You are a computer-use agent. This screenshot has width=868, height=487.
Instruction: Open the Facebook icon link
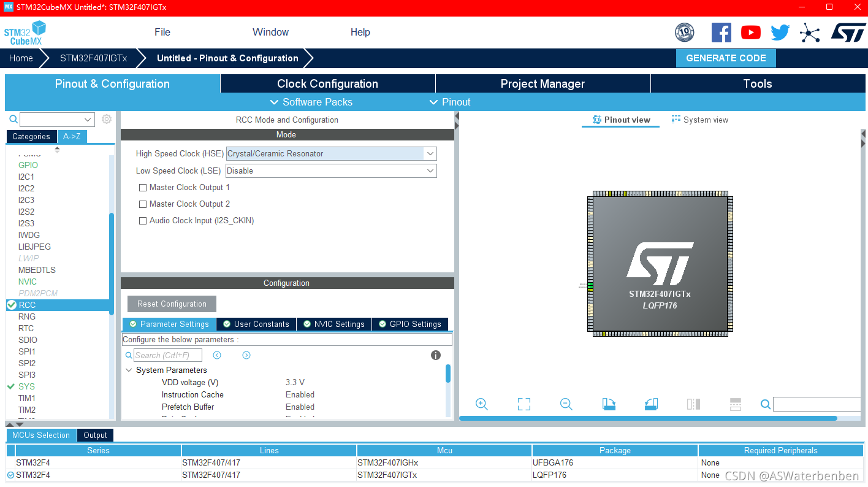tap(721, 33)
